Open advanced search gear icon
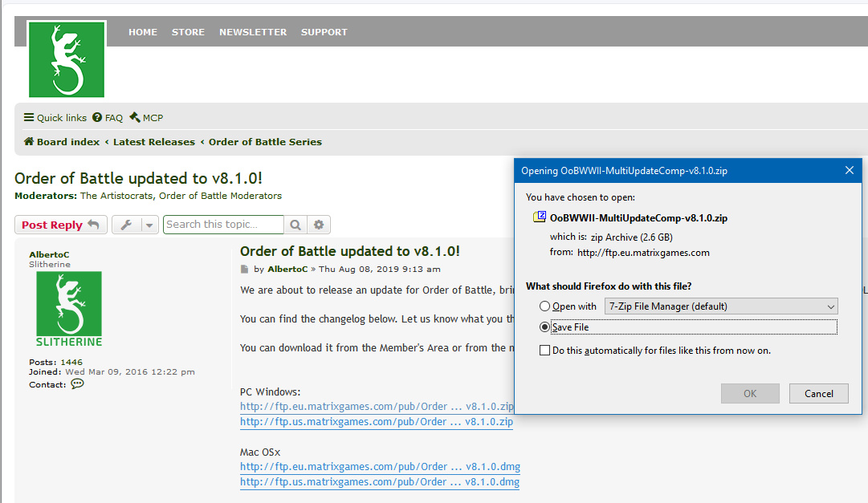The height and width of the screenshot is (503, 868). click(x=319, y=225)
